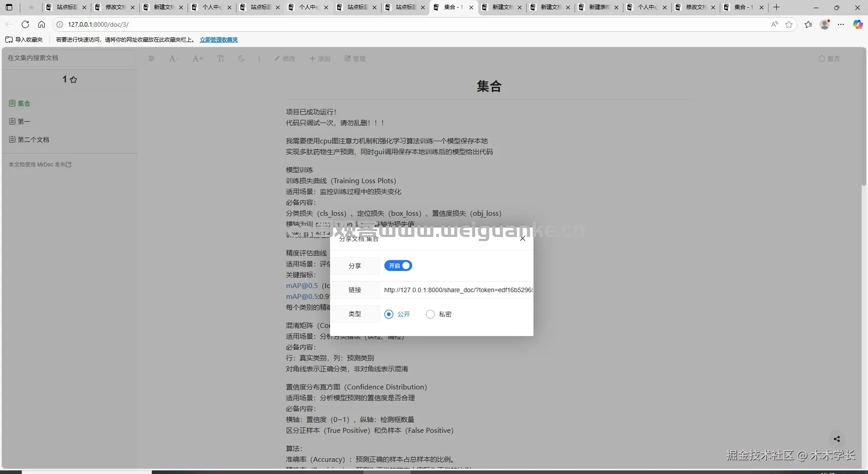Click the page's vertical scrollbar thumb
Image resolution: width=868 pixels, height=474 pixels.
tap(863, 116)
